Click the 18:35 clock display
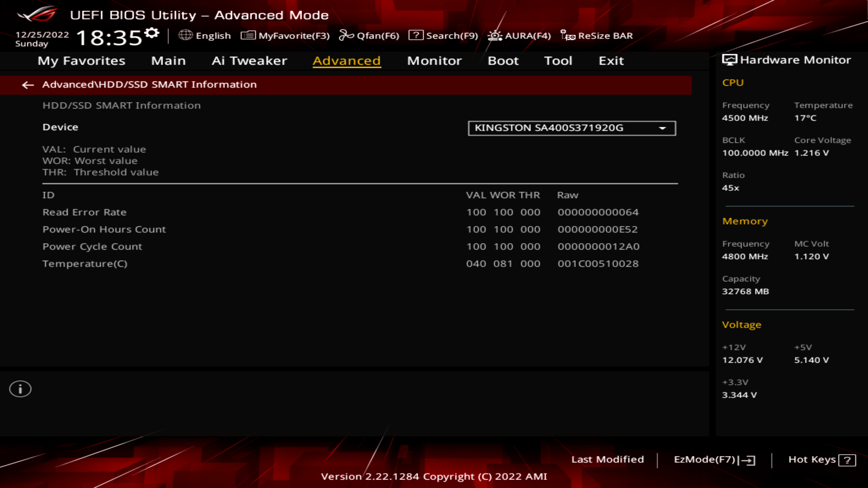Viewport: 868px width, 488px height. 109,37
